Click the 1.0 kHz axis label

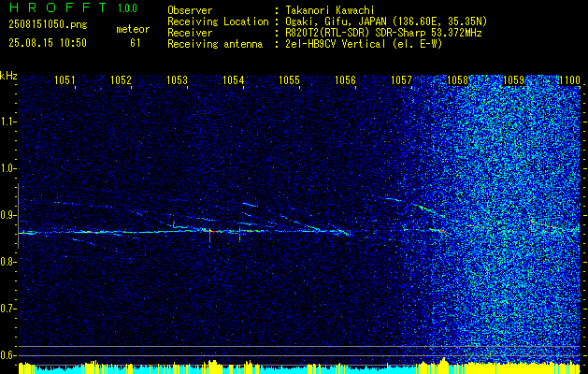(7, 168)
